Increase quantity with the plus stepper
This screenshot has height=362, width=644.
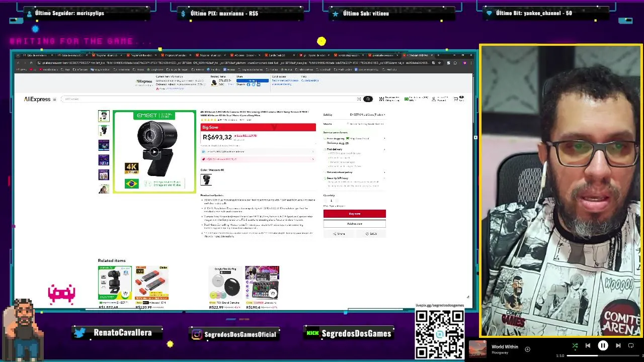click(x=338, y=201)
